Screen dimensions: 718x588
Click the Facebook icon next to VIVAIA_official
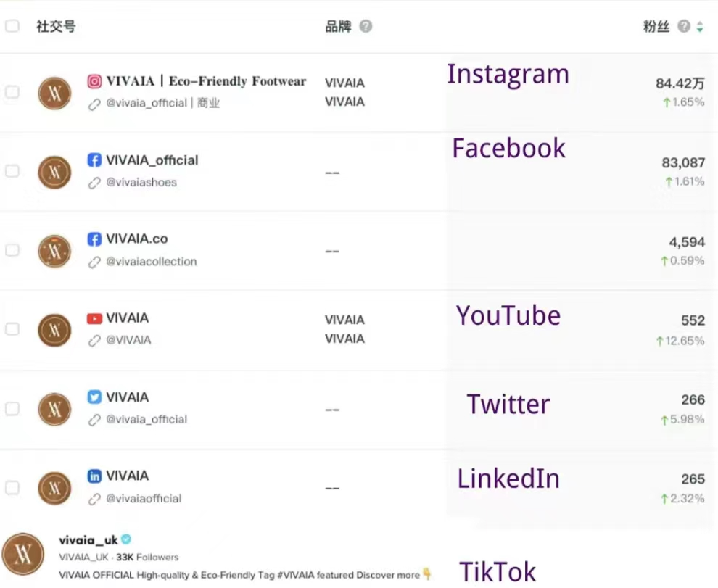[94, 160]
